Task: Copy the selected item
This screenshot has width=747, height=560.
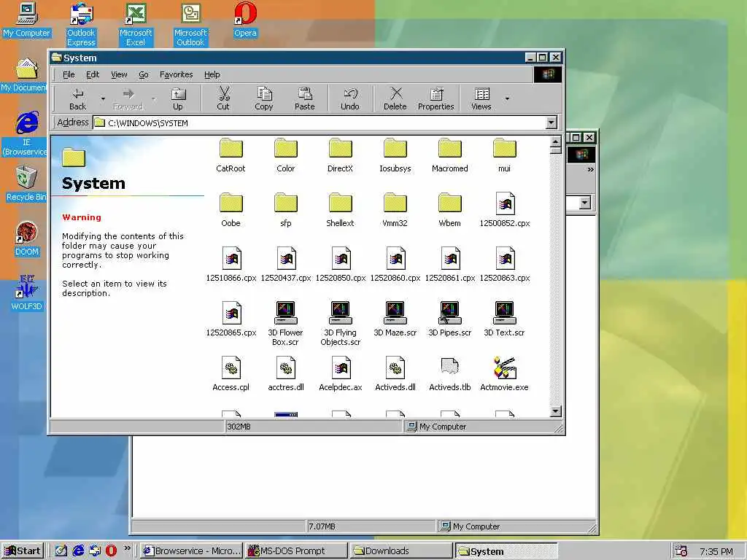Action: point(263,99)
